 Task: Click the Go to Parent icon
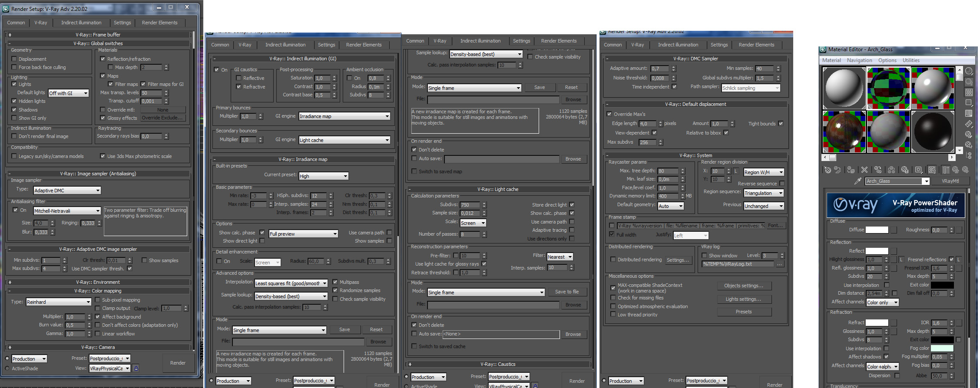[x=956, y=170]
